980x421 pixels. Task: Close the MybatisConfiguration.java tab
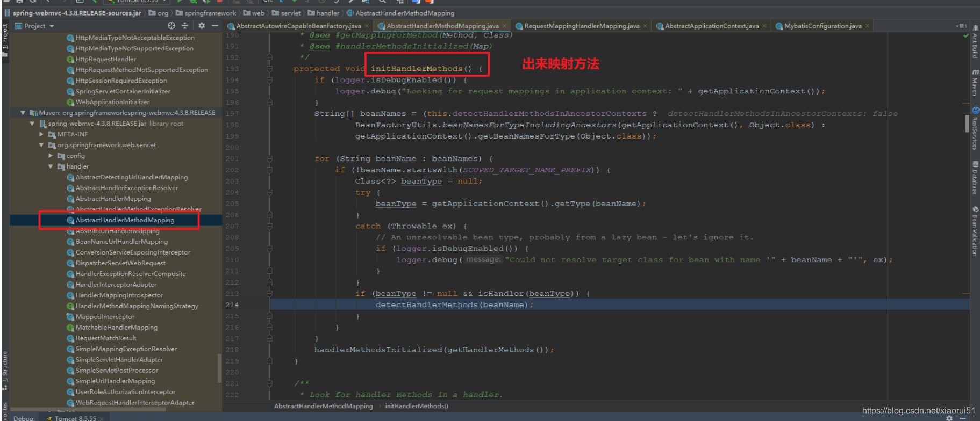click(x=867, y=26)
